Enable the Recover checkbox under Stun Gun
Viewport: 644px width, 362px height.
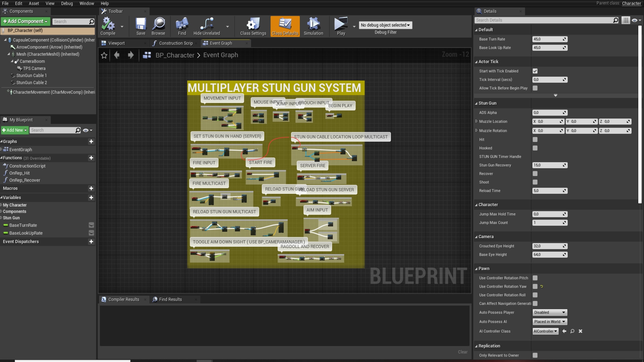535,174
